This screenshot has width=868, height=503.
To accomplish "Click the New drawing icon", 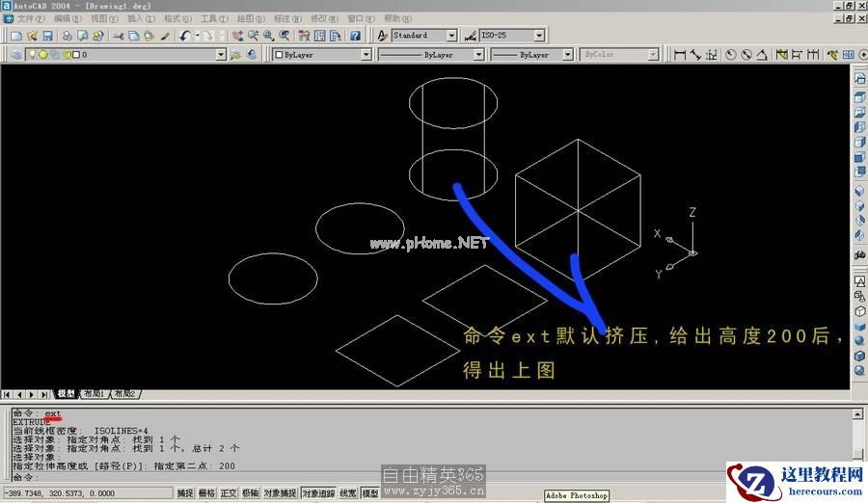I will (16, 36).
